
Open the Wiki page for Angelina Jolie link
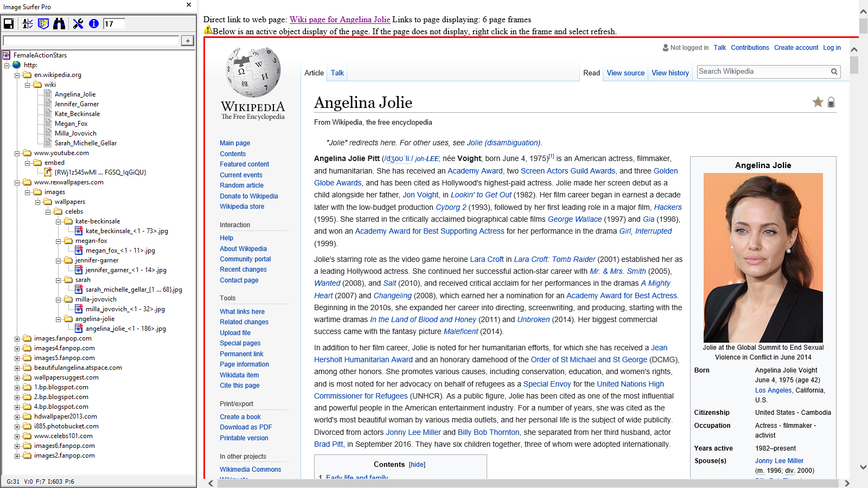(340, 20)
